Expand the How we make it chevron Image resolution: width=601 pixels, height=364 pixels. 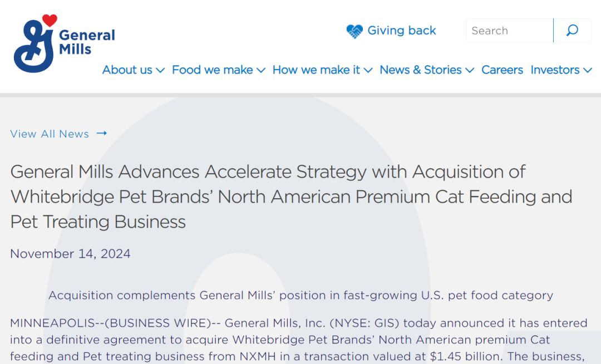click(368, 70)
